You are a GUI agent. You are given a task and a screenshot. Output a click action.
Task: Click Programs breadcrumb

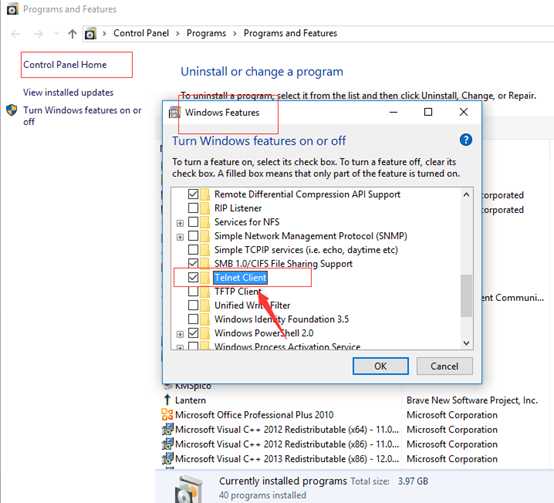click(206, 33)
